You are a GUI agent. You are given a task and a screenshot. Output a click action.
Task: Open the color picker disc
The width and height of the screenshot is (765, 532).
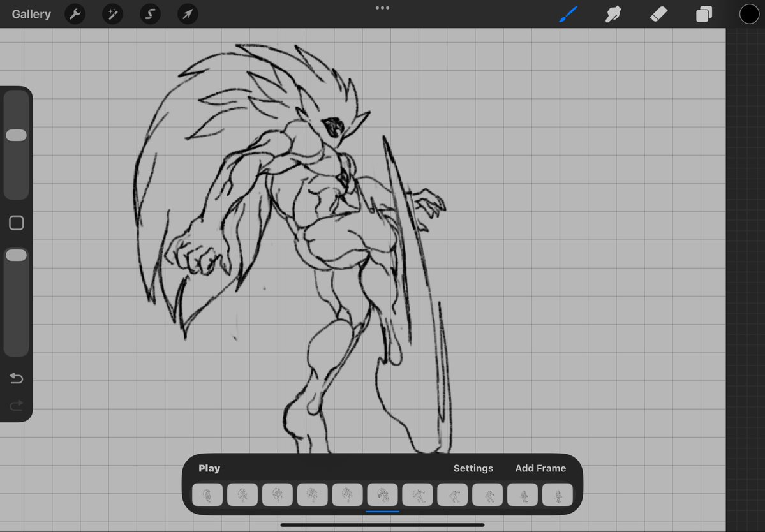(x=749, y=13)
